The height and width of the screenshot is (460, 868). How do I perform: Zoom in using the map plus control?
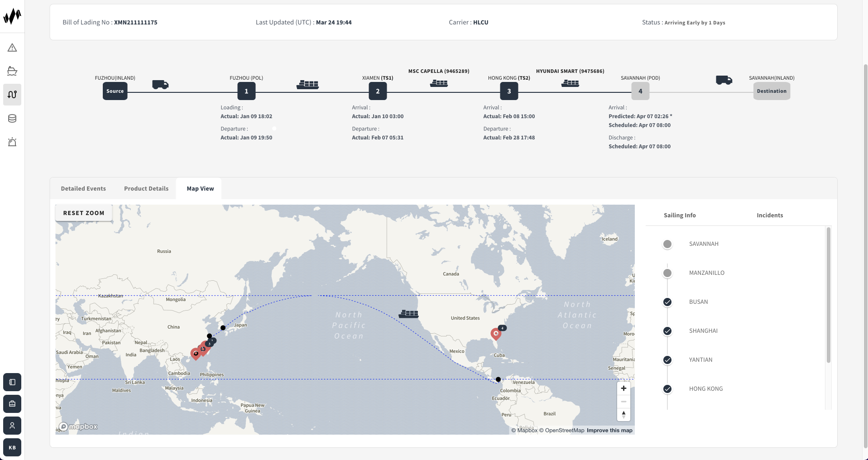click(623, 388)
